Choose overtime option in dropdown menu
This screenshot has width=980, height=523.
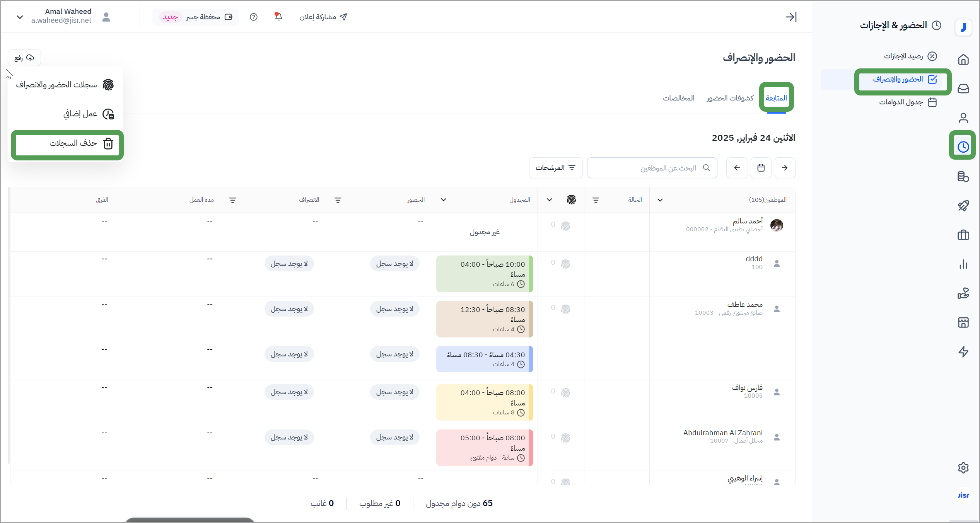[80, 114]
